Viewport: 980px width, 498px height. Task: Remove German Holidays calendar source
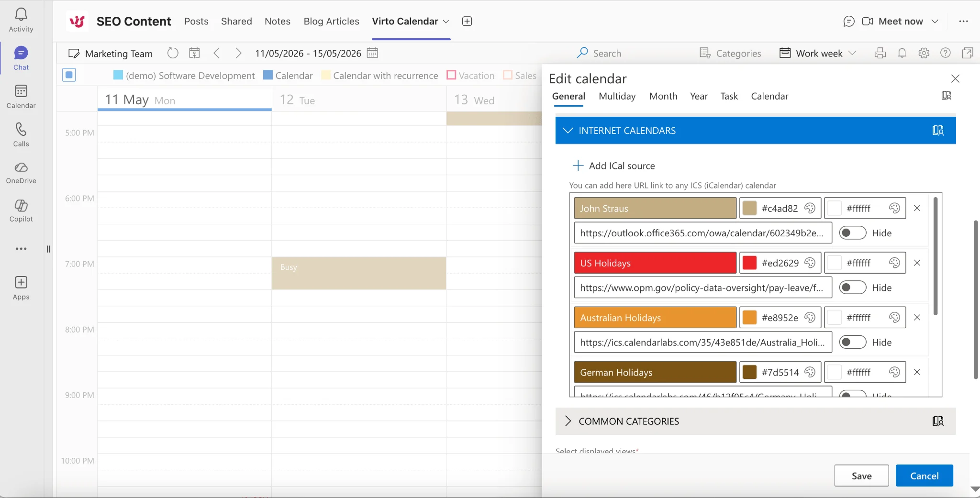point(917,372)
